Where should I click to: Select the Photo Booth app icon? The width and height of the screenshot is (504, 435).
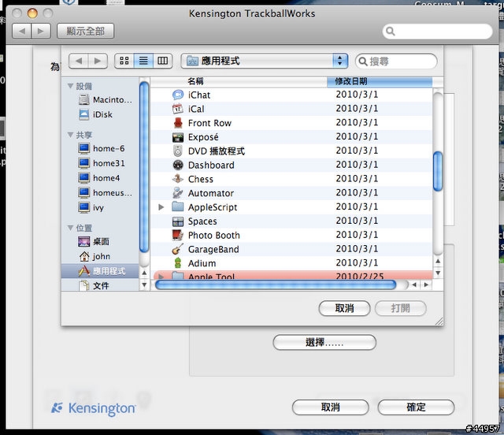[178, 235]
